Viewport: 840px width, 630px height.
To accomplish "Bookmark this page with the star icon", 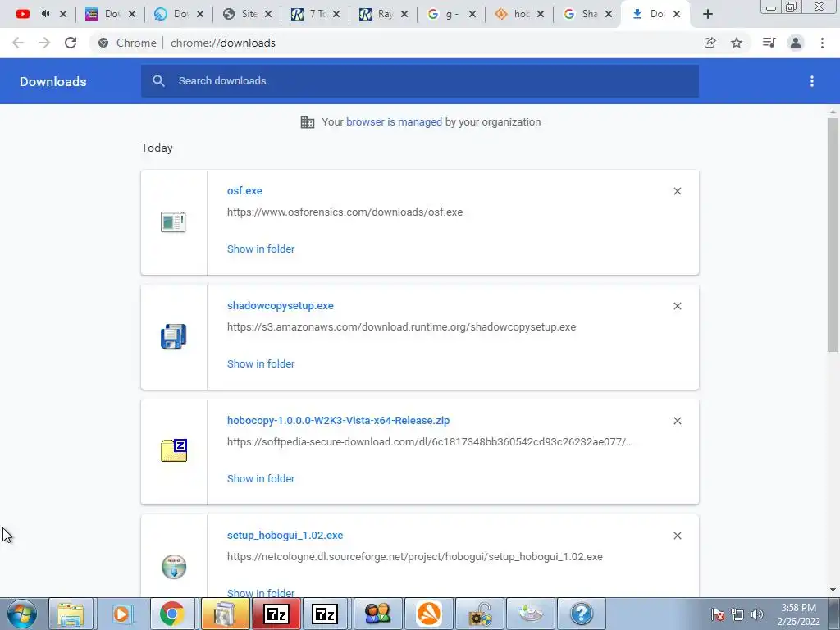I will (737, 43).
